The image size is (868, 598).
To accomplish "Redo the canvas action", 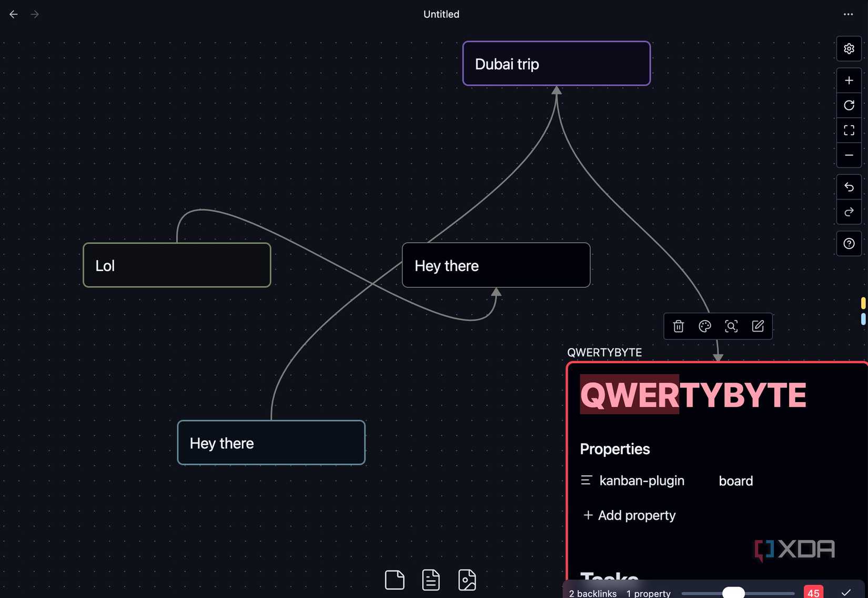I will pyautogui.click(x=849, y=212).
